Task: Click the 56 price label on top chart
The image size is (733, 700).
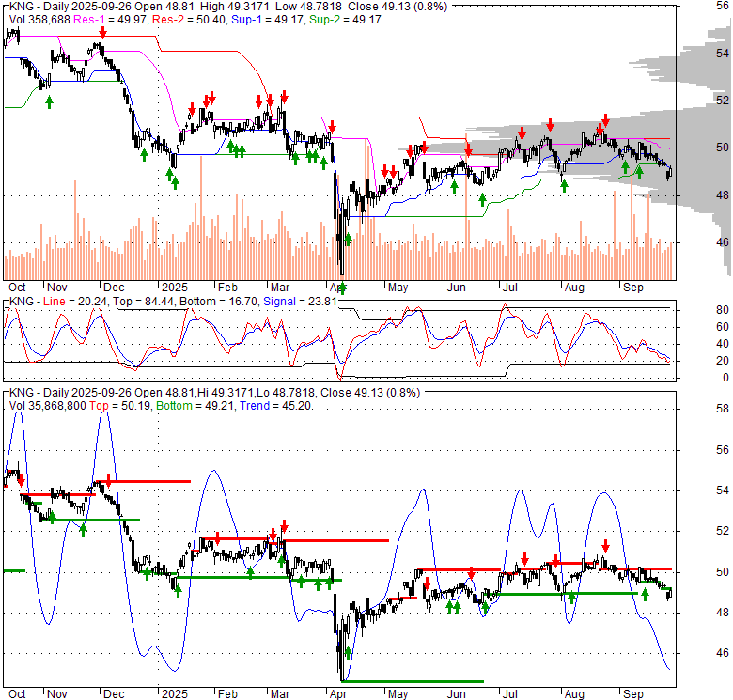Action: coord(723,6)
